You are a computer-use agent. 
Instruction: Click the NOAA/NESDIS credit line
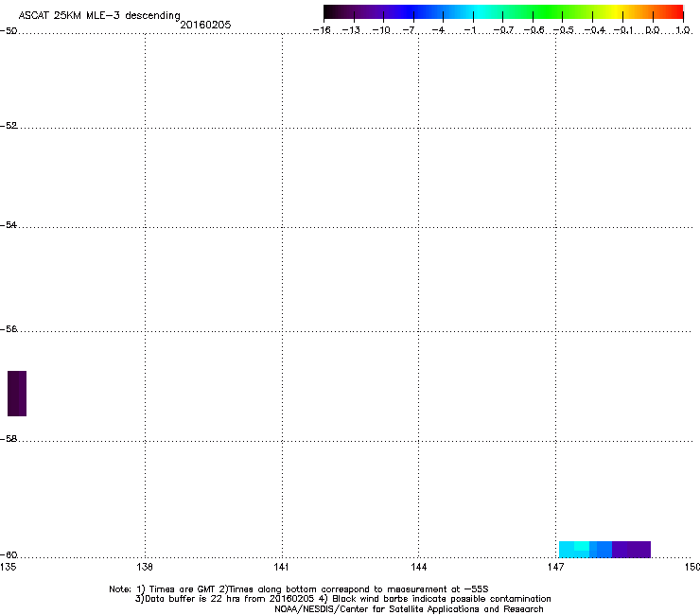coord(409,609)
